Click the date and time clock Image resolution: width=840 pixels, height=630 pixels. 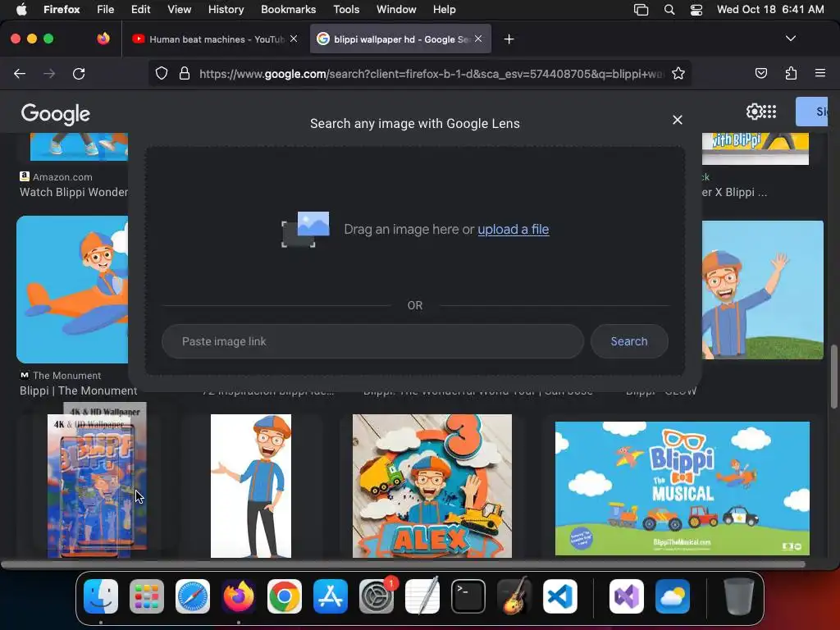[770, 9]
